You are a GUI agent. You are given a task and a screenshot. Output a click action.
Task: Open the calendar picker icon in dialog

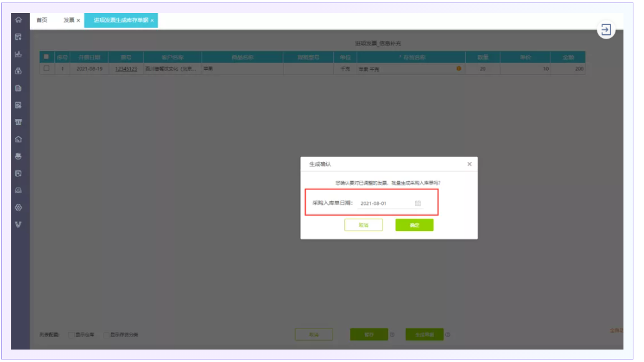click(417, 203)
